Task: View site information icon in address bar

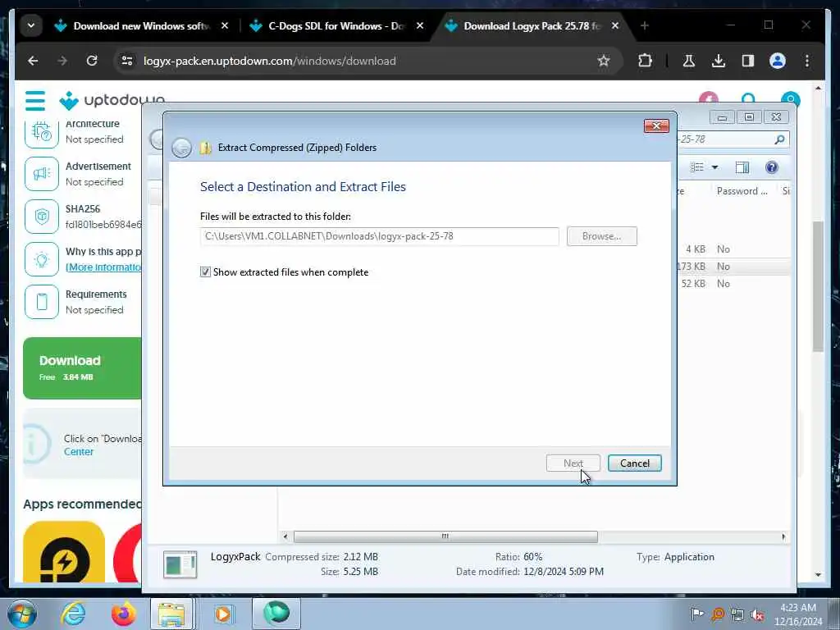Action: click(127, 61)
